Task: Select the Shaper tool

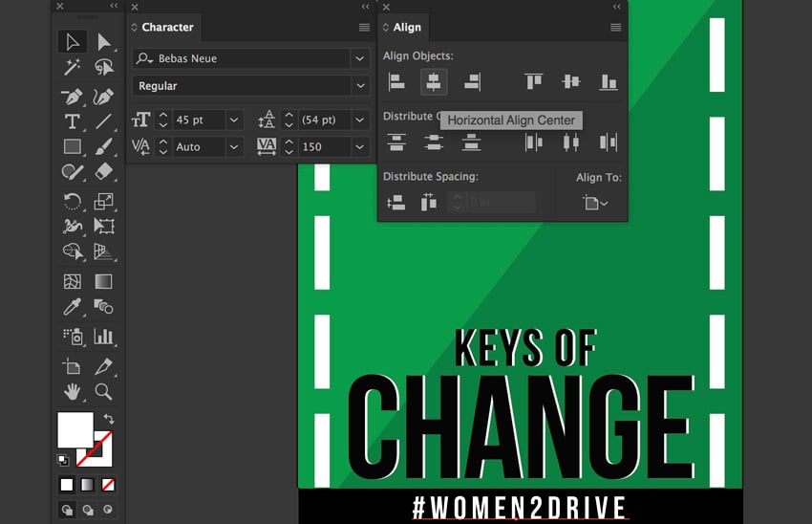Action: pos(72,171)
